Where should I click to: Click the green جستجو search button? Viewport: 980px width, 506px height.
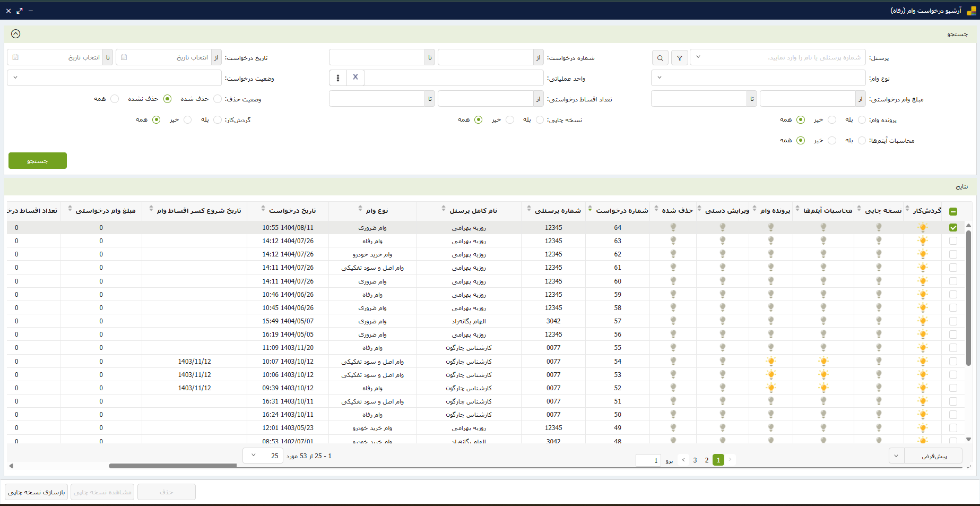[x=38, y=161]
